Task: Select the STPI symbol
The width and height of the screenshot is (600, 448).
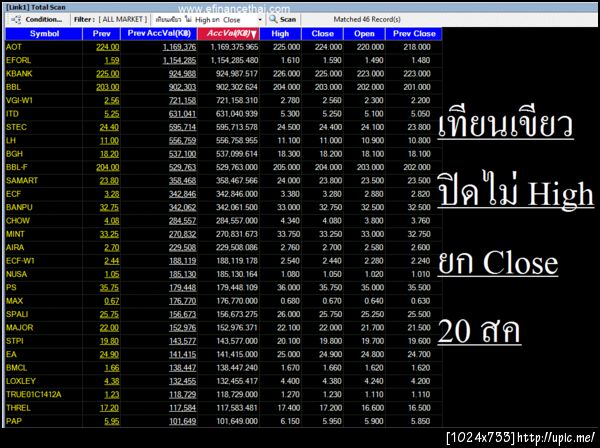Action: tap(15, 341)
